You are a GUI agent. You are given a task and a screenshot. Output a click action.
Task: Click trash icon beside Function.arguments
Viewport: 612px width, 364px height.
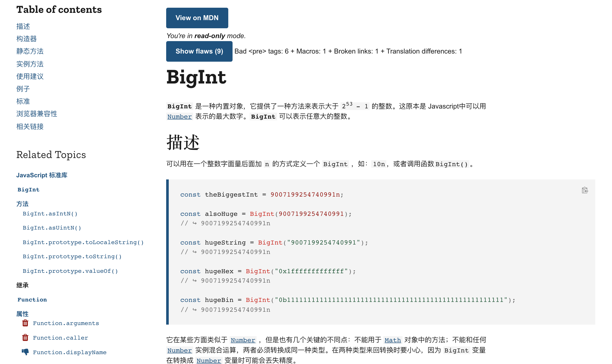[x=25, y=323]
